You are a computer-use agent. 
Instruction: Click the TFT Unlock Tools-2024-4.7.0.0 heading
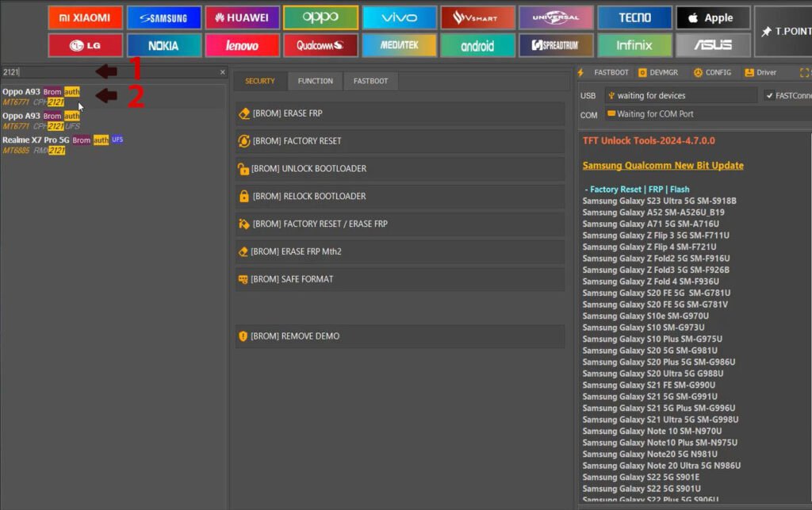click(x=649, y=141)
